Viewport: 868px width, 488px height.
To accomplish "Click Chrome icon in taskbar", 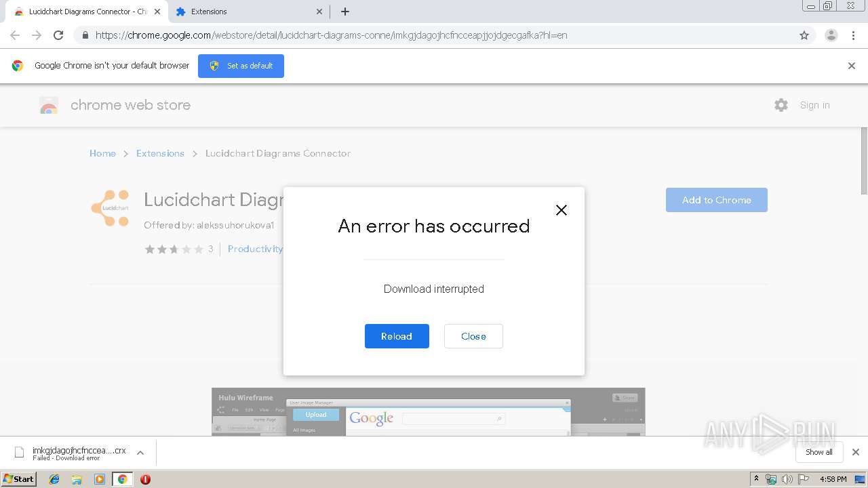I will [122, 479].
